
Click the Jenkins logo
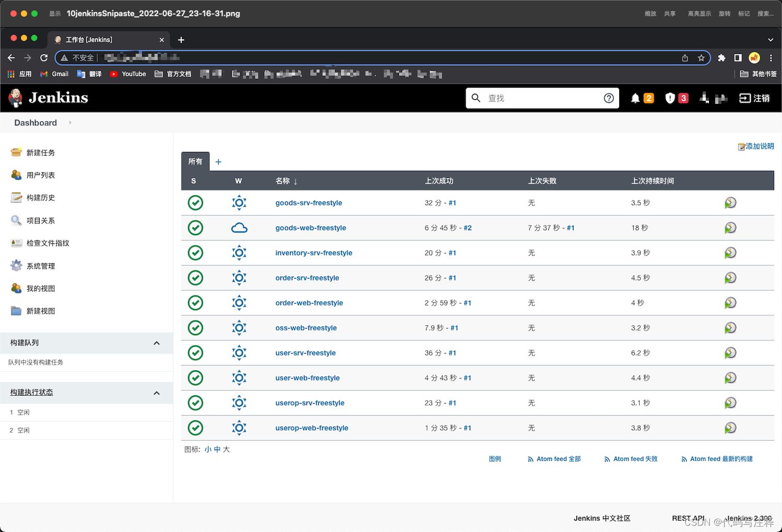(49, 98)
